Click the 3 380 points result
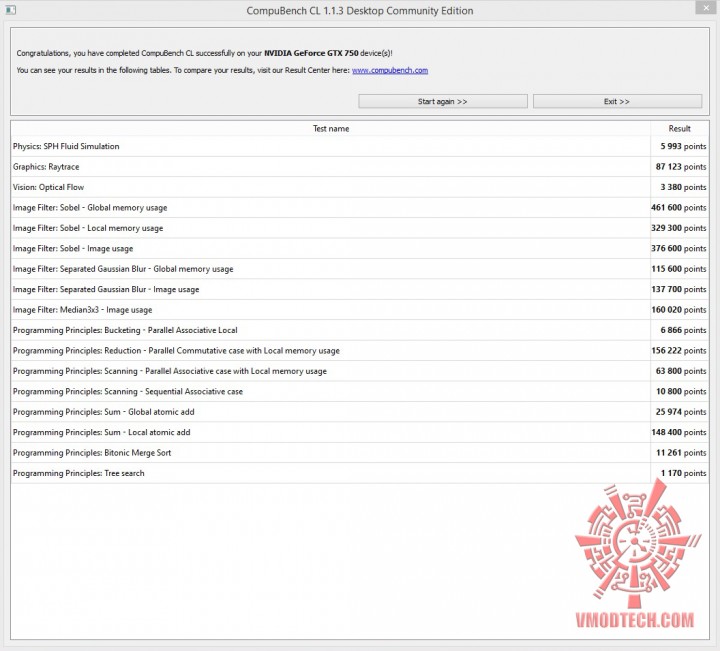720x651 pixels. (x=683, y=187)
